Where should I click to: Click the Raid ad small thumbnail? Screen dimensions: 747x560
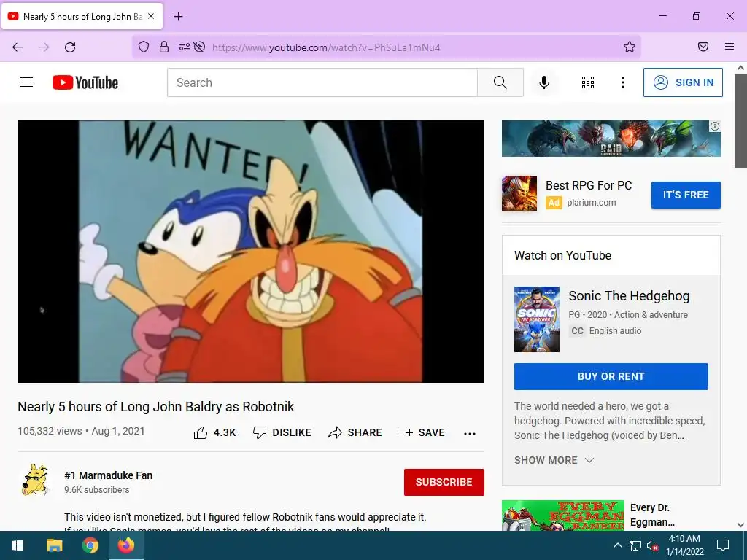519,192
